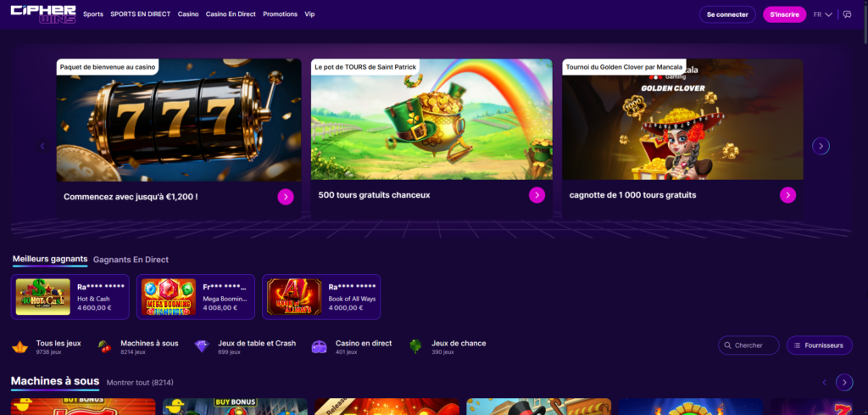Viewport: 868px width, 415px height.
Task: Advance banner carousel with right arrow
Action: coord(821,146)
